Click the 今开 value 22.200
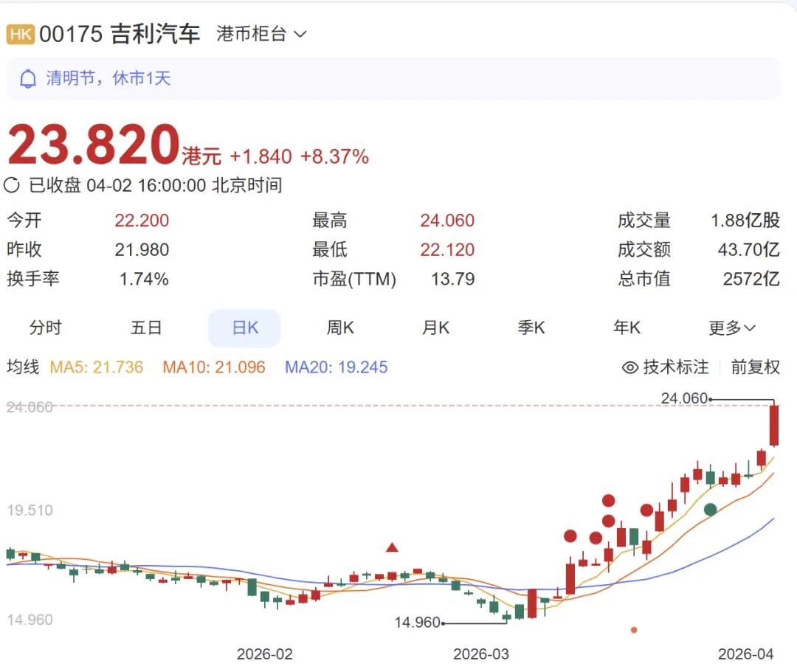 142,221
